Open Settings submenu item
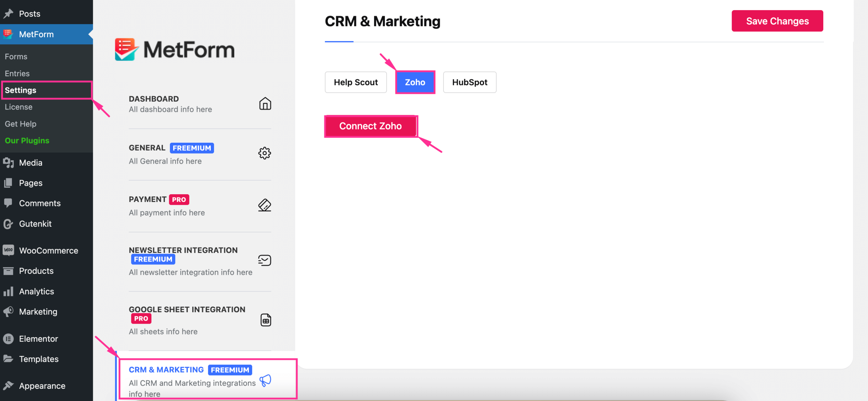Image resolution: width=868 pixels, height=401 pixels. pos(46,90)
